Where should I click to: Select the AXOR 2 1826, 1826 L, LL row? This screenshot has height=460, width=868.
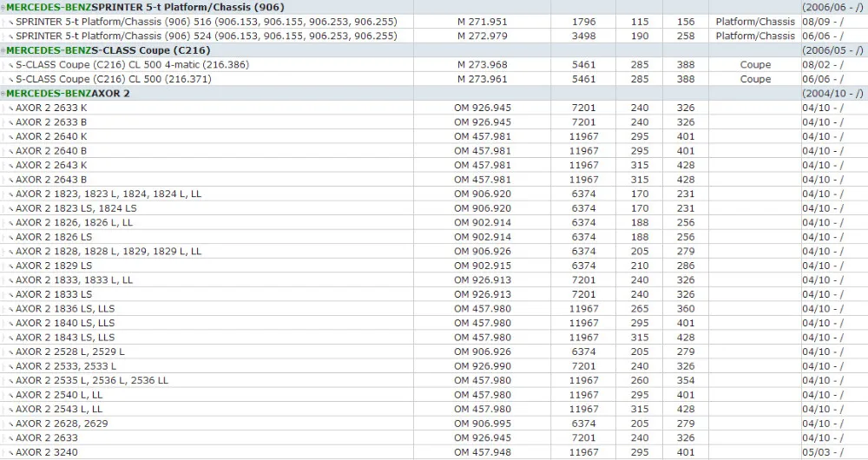[x=74, y=222]
